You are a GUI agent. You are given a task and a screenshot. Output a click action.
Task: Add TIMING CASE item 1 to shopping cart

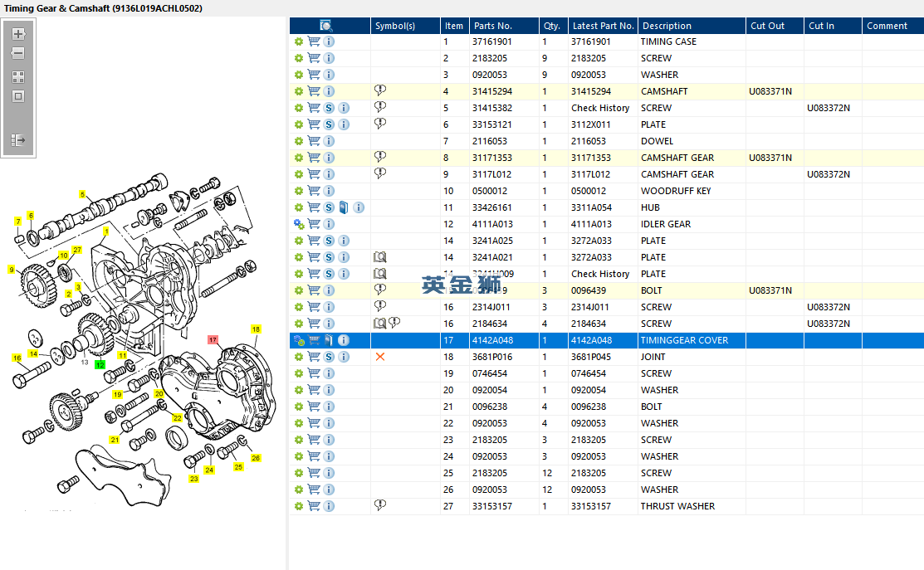(314, 41)
